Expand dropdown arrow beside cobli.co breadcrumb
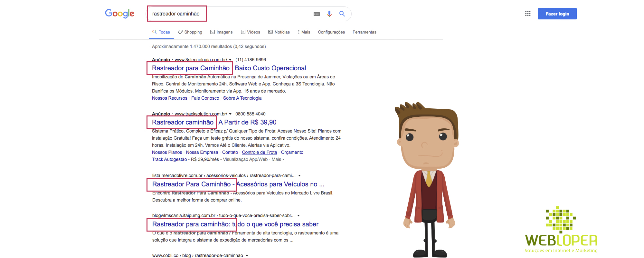644x258 pixels. coord(247,256)
